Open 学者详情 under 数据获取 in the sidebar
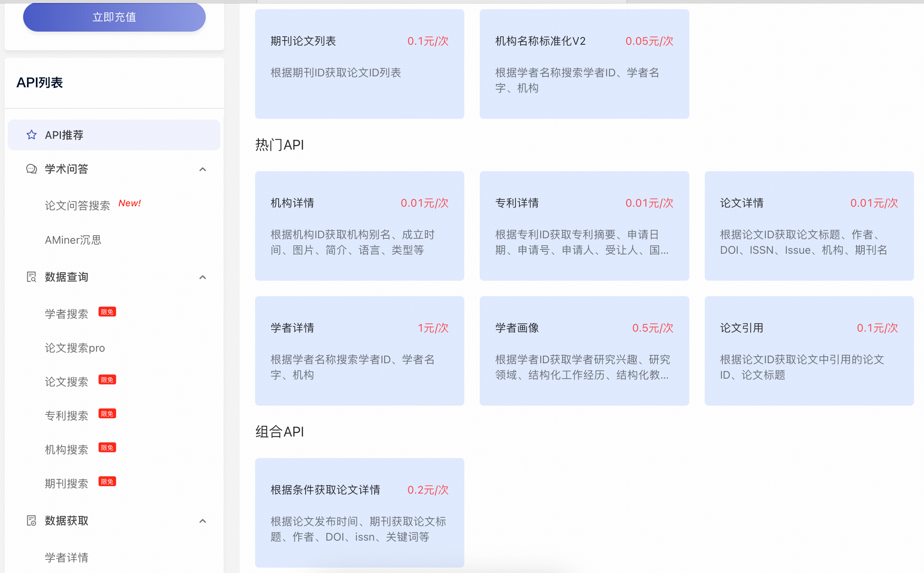Viewport: 924px width, 573px height. (x=66, y=558)
